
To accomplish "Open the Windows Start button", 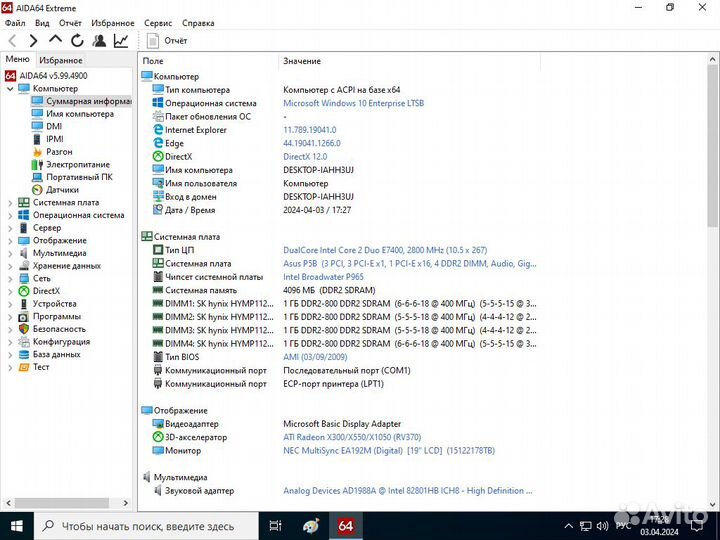I will (x=17, y=526).
